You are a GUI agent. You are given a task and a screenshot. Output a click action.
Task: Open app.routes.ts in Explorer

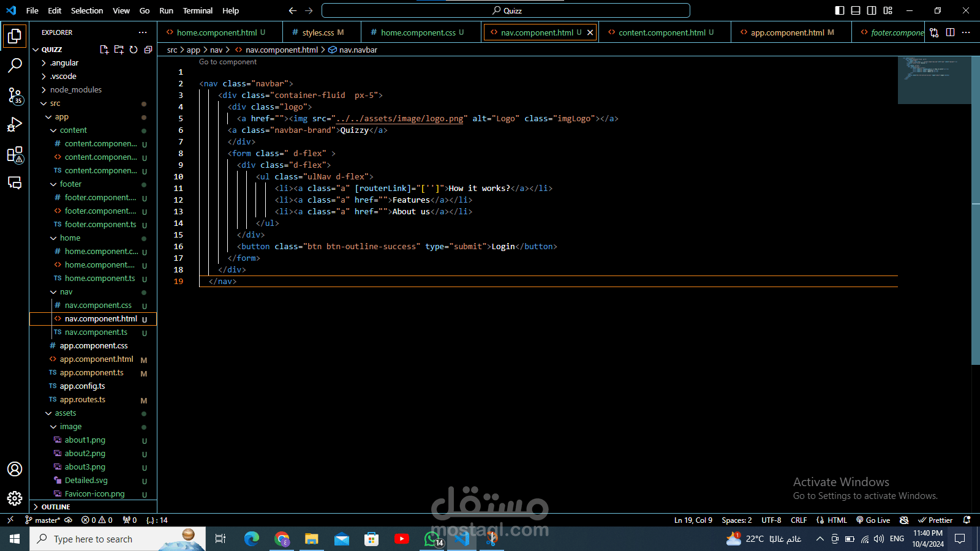[93, 400]
